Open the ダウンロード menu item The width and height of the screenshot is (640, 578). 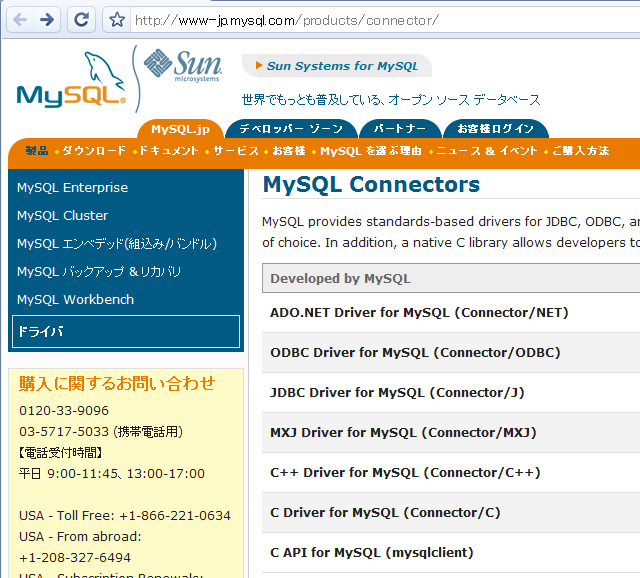tap(94, 151)
